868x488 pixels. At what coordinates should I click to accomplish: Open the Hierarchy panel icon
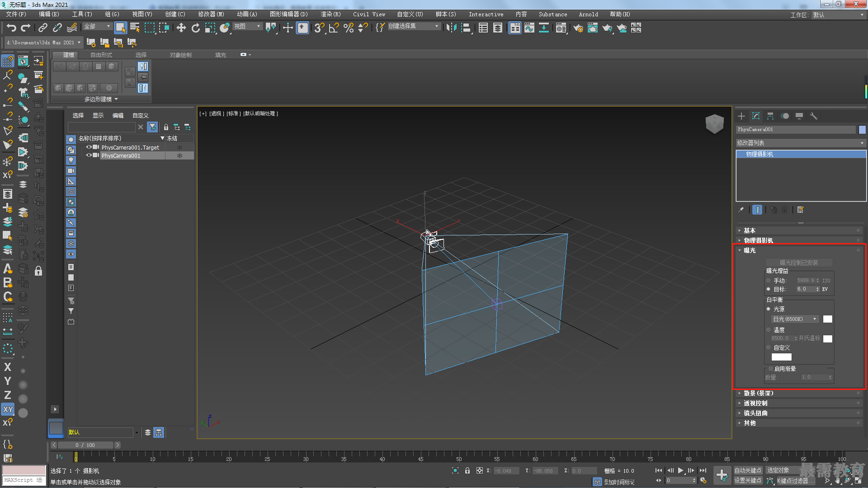click(770, 116)
